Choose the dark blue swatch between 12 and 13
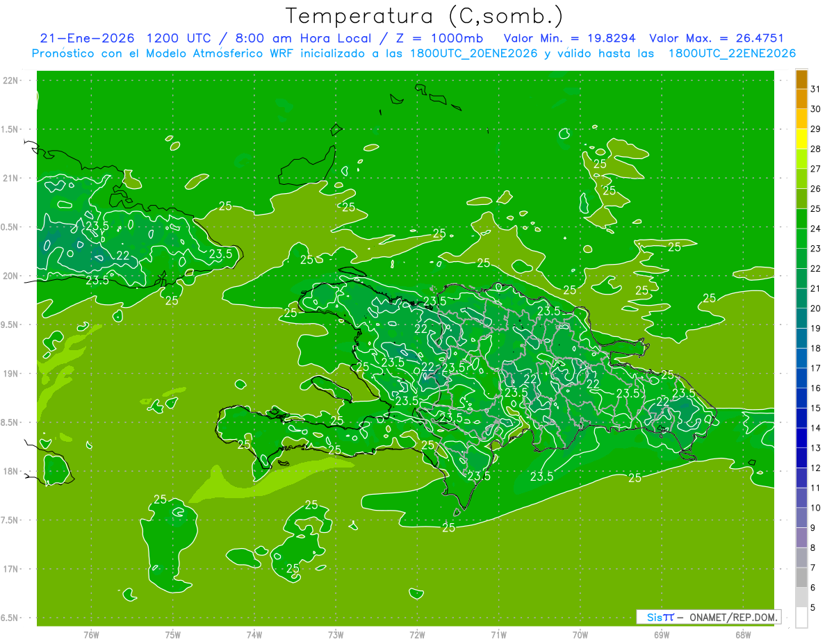The height and width of the screenshot is (644, 834). (801, 458)
